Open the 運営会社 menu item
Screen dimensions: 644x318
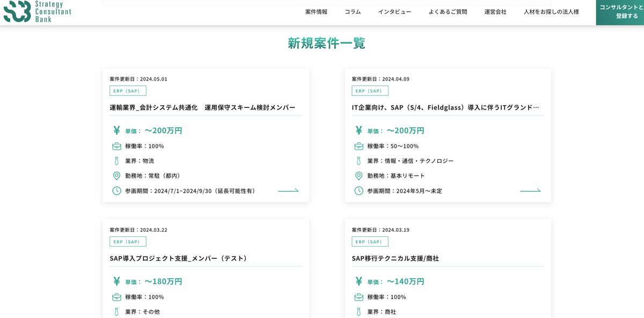point(495,12)
